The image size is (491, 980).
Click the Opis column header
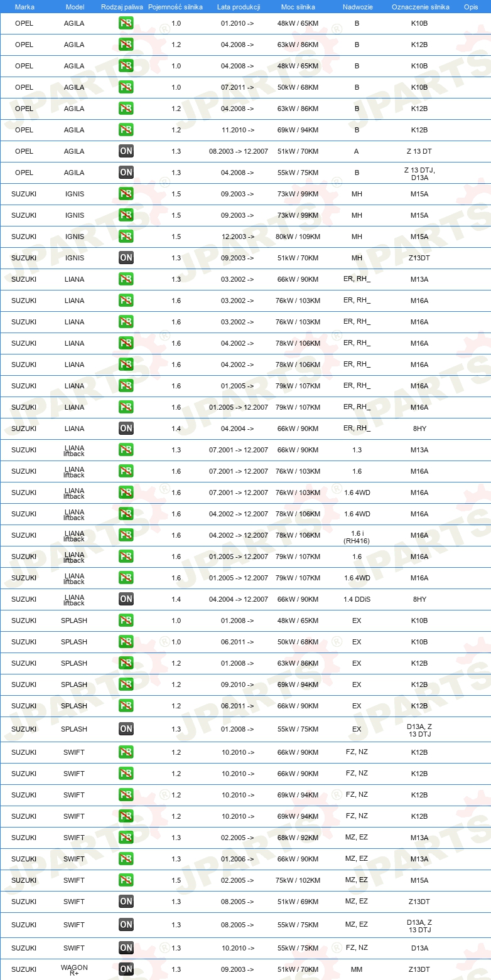(x=471, y=7)
